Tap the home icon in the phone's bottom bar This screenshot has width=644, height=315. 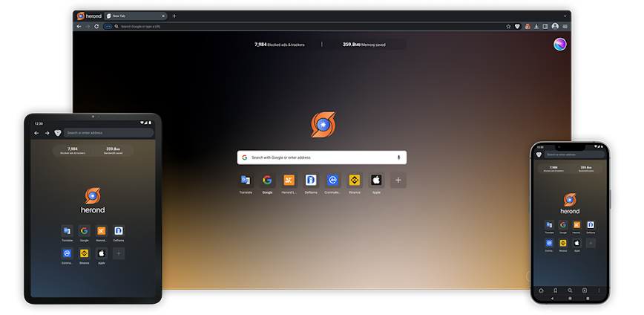pos(541,290)
